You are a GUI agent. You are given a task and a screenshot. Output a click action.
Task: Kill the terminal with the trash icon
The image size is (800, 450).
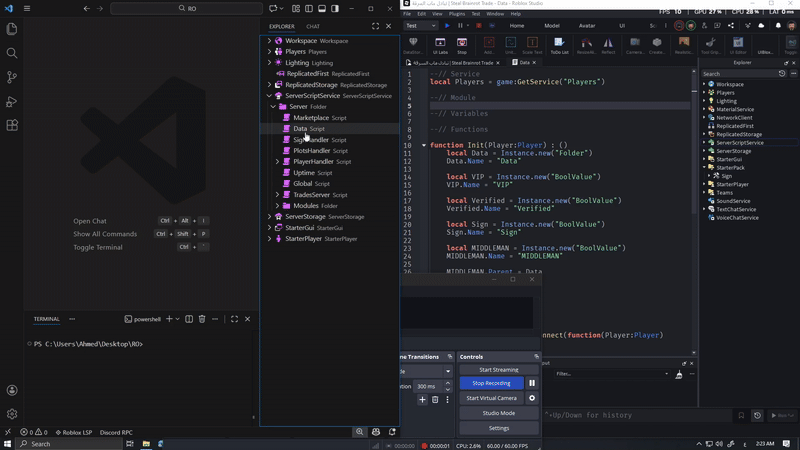pyautogui.click(x=202, y=319)
